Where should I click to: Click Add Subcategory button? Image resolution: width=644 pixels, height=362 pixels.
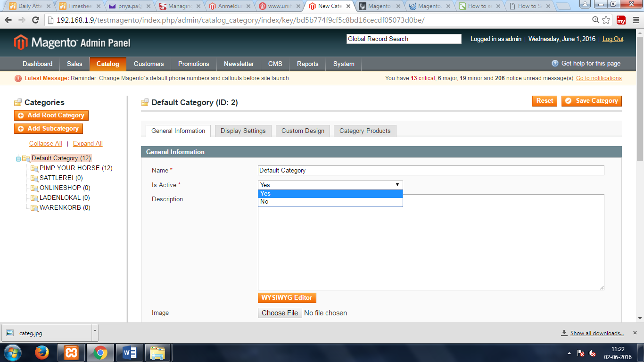click(x=49, y=129)
